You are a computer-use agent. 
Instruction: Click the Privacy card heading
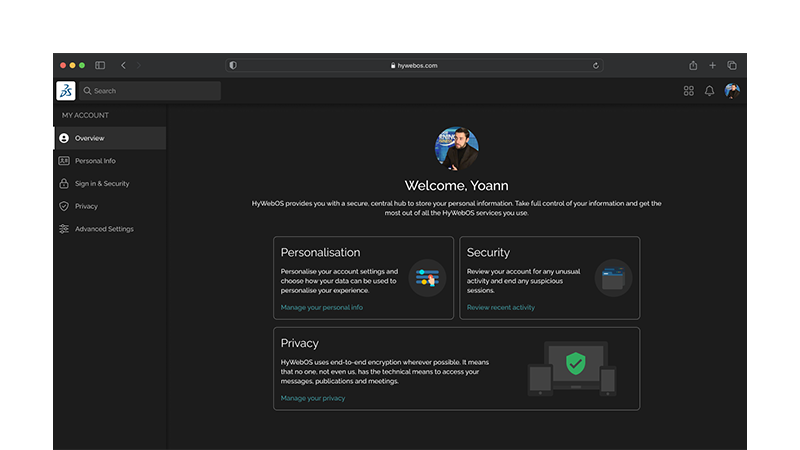pyautogui.click(x=299, y=343)
